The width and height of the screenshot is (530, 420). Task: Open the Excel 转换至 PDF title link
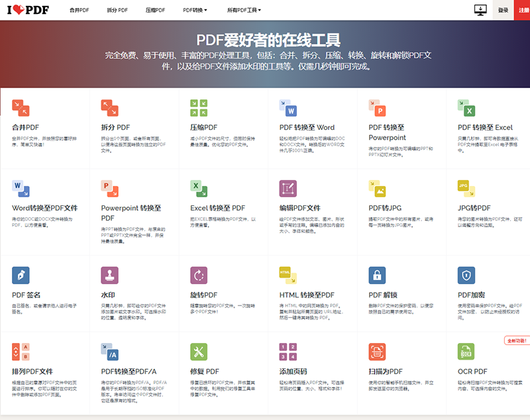pos(218,208)
